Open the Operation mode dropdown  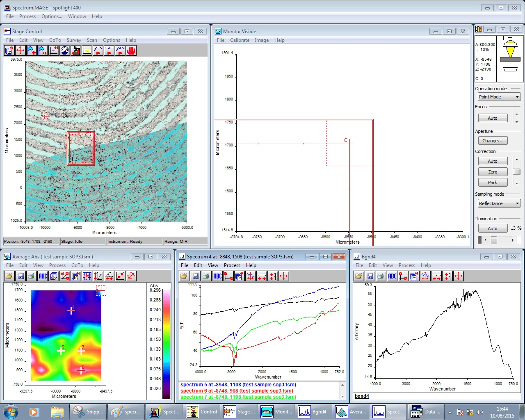click(x=499, y=97)
